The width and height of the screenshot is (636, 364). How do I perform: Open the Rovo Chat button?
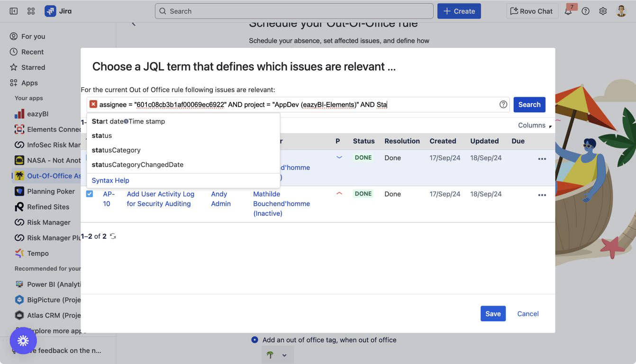click(531, 11)
